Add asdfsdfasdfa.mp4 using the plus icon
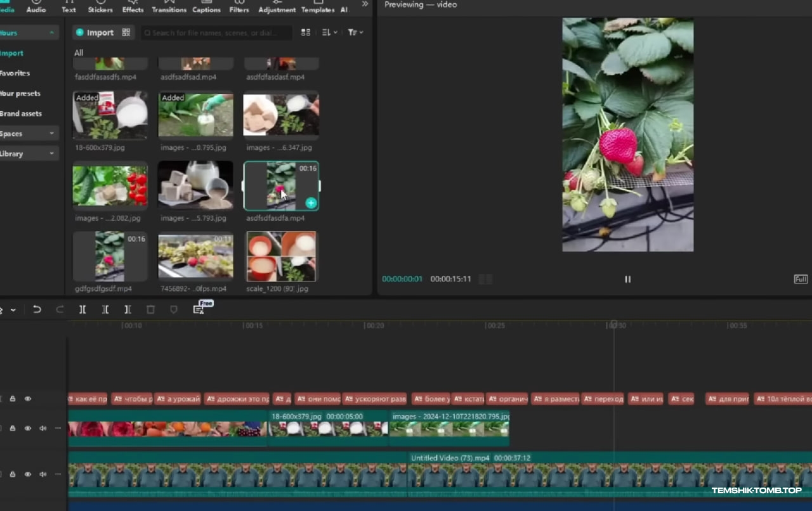This screenshot has width=812, height=511. (311, 203)
